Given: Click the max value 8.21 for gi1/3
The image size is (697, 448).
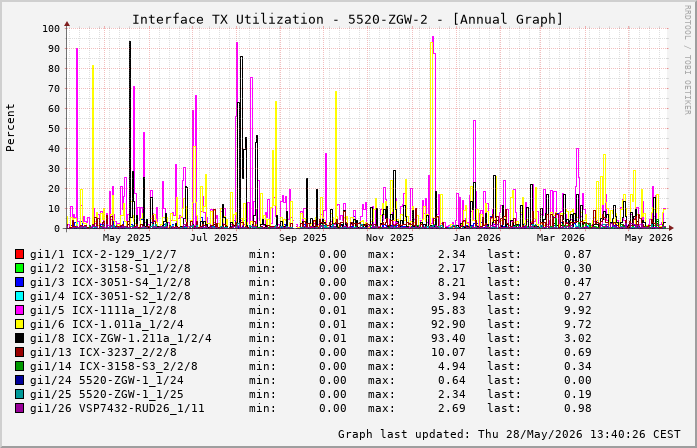Looking at the screenshot, I should click(452, 282).
